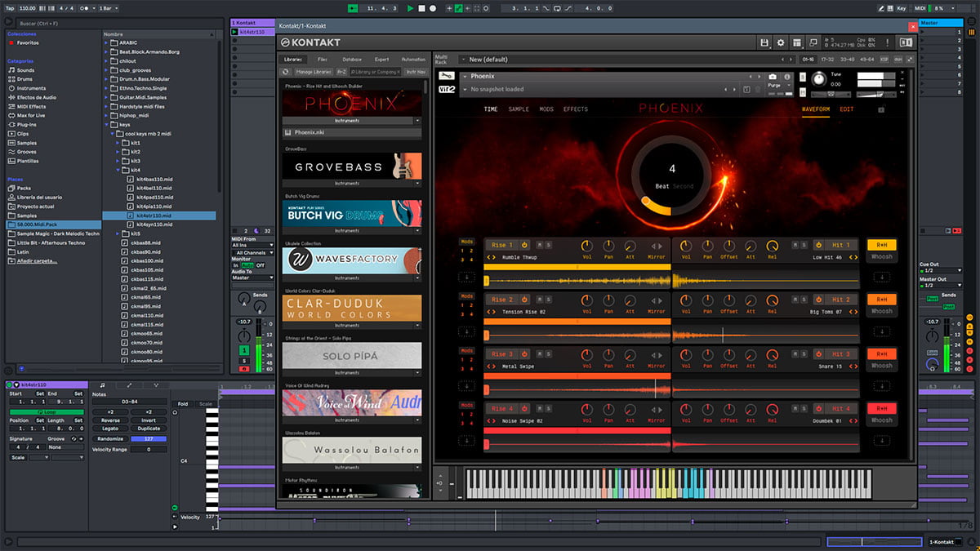Viewport: 980px width, 551px height.
Task: Click the snapshot camera icon
Action: pyautogui.click(x=773, y=77)
